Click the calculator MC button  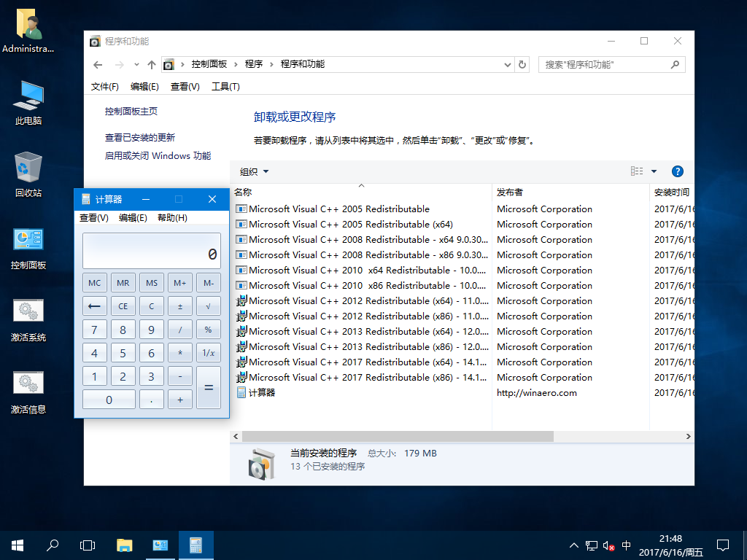tap(94, 283)
